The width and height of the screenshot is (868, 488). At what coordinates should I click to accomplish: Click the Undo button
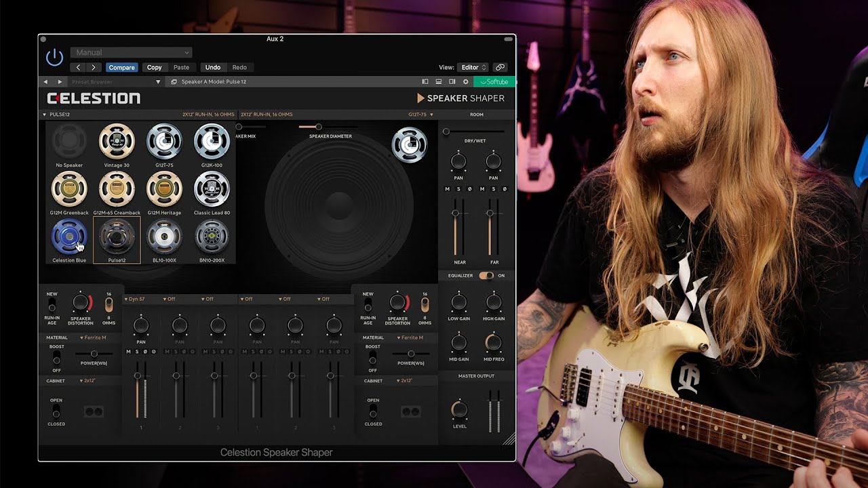click(x=213, y=67)
